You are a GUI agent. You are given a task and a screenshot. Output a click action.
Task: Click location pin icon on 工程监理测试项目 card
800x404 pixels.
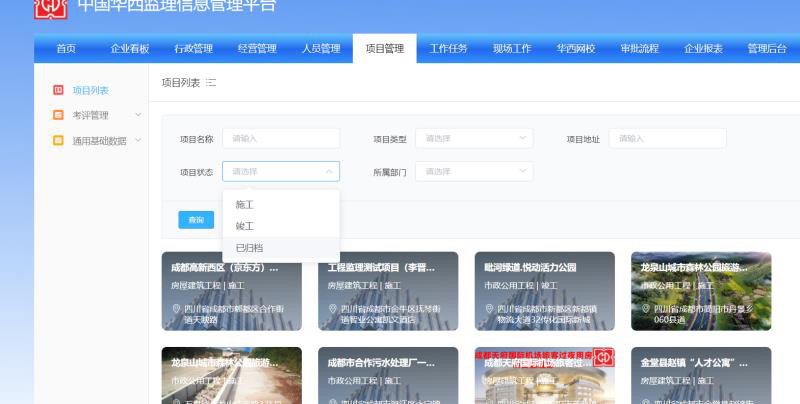[333, 309]
